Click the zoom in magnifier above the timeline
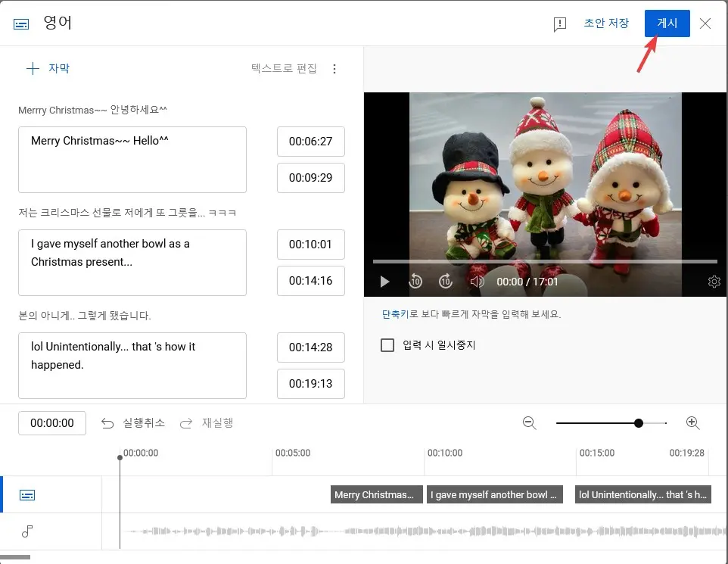Image resolution: width=728 pixels, height=564 pixels. tap(692, 423)
